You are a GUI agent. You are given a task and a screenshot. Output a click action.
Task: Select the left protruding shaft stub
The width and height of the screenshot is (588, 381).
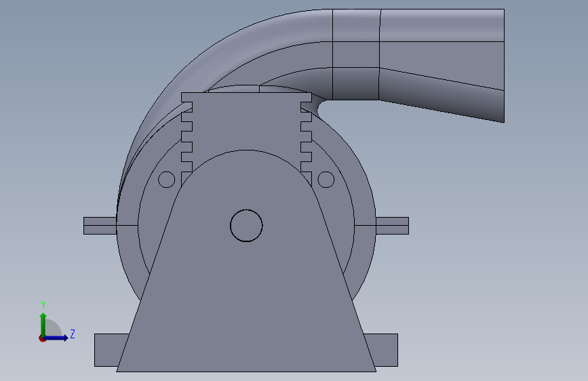point(100,226)
